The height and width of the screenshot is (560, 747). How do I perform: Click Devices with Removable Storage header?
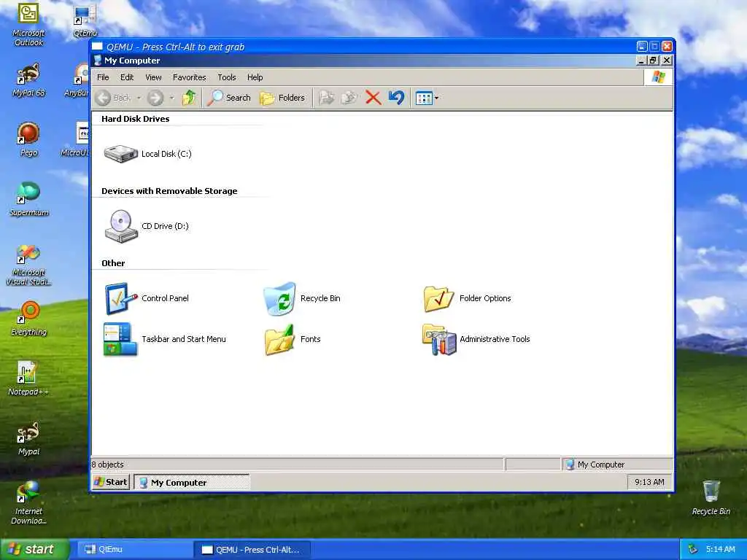(x=169, y=191)
